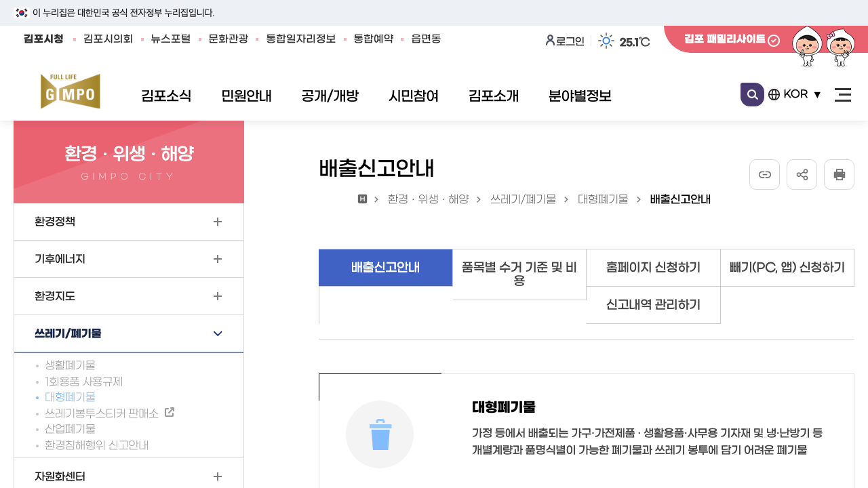Print the page with printer icon
The height and width of the screenshot is (488, 868).
(839, 174)
